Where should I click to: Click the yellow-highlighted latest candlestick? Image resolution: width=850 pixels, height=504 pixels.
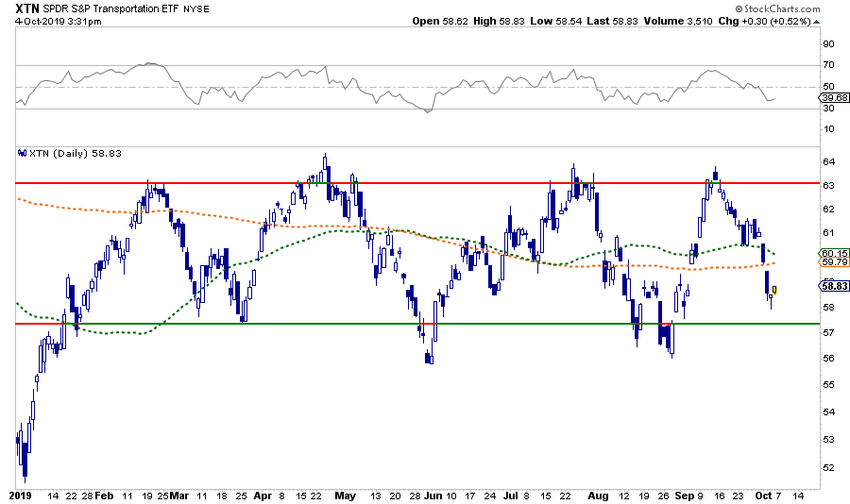[774, 290]
